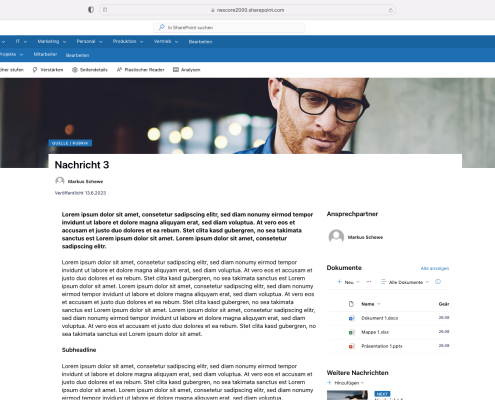This screenshot has height=400, width=495.
Task: Click the Plastischer Reader icon
Action: coord(119,70)
